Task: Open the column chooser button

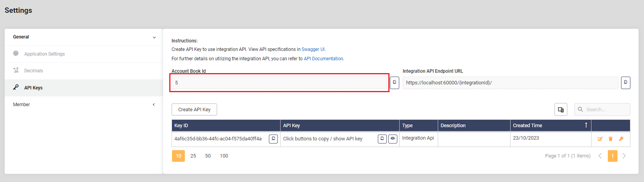Action: [x=561, y=110]
